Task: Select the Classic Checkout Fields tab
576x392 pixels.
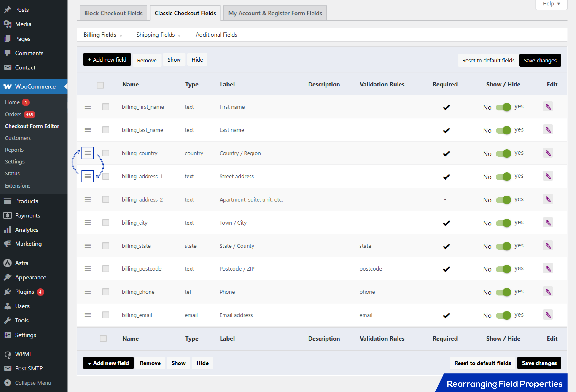Action: pyautogui.click(x=185, y=13)
